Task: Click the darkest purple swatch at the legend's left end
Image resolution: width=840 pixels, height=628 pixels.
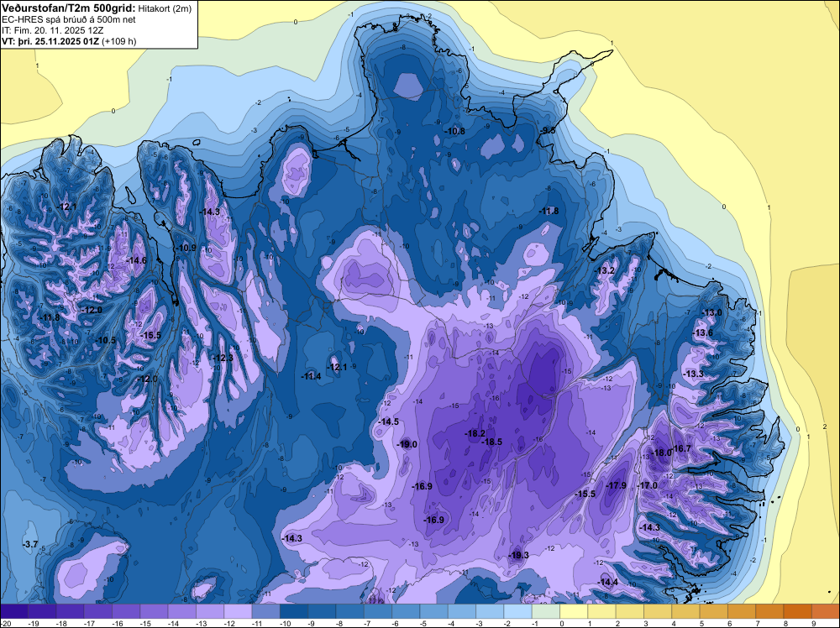Action: click(14, 611)
